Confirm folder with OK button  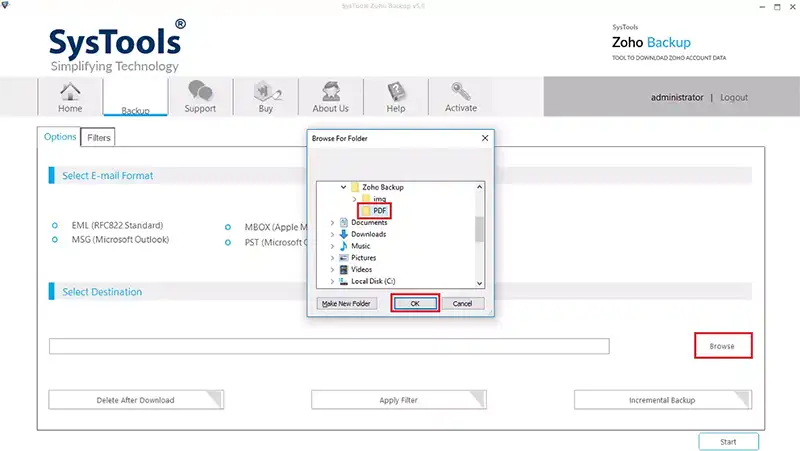(x=415, y=304)
